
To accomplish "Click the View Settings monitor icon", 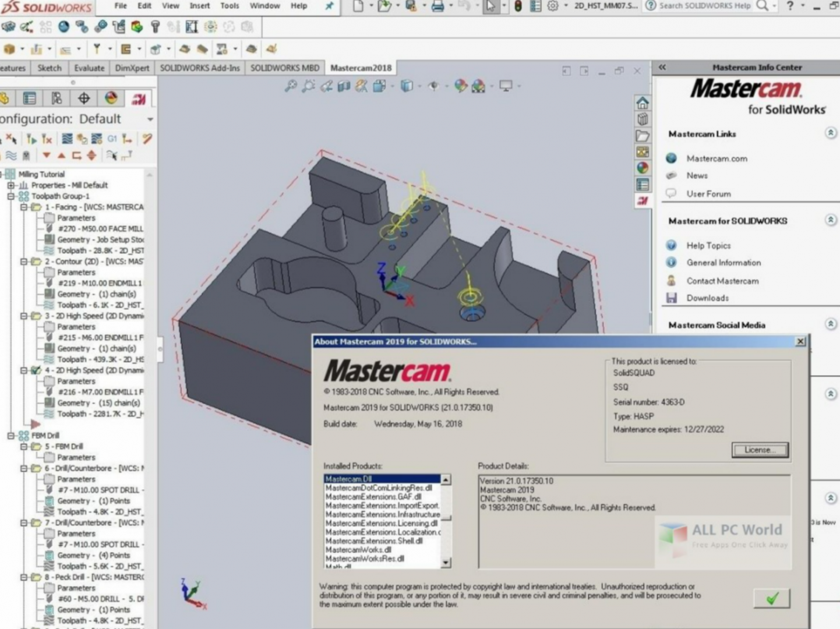I will point(506,86).
